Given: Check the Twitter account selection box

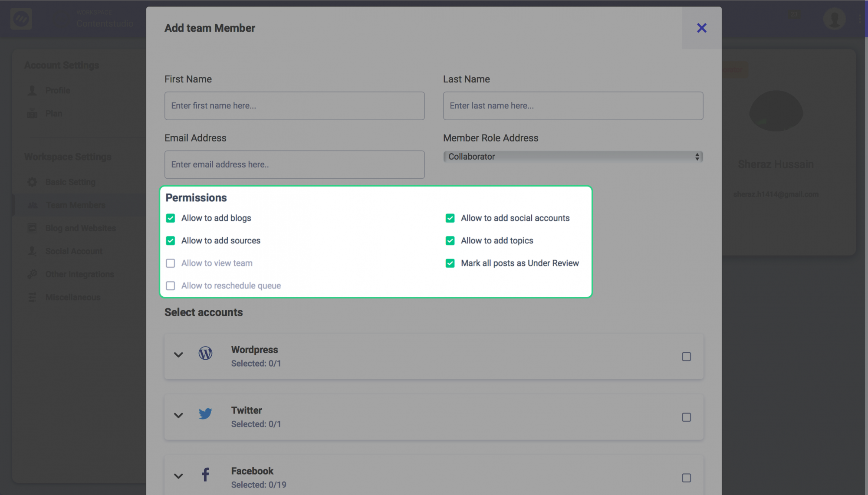Looking at the screenshot, I should [x=686, y=417].
